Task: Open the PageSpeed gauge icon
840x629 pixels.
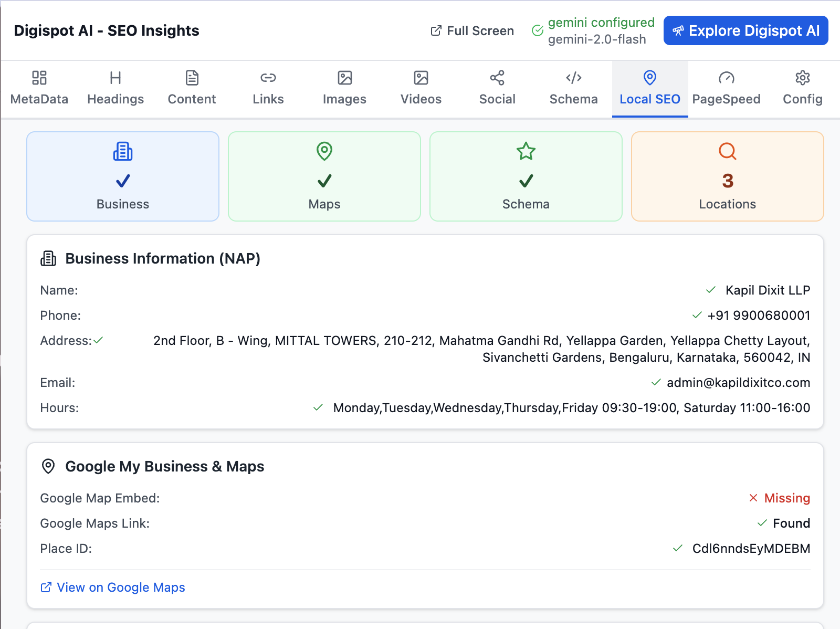Action: pos(726,78)
